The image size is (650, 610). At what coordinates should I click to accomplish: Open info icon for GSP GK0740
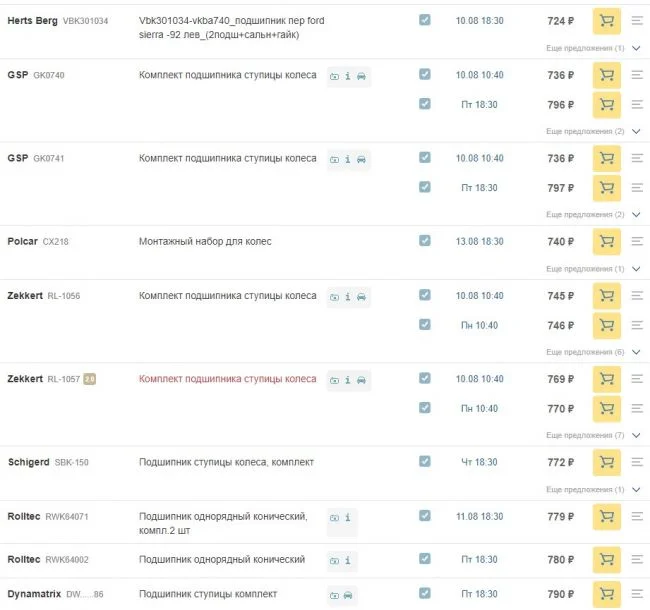[347, 76]
